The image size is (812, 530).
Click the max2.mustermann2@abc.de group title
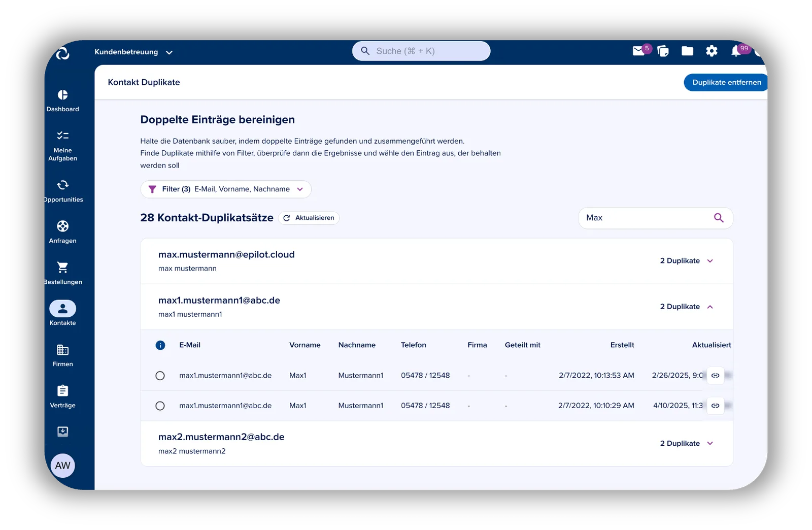(x=221, y=437)
